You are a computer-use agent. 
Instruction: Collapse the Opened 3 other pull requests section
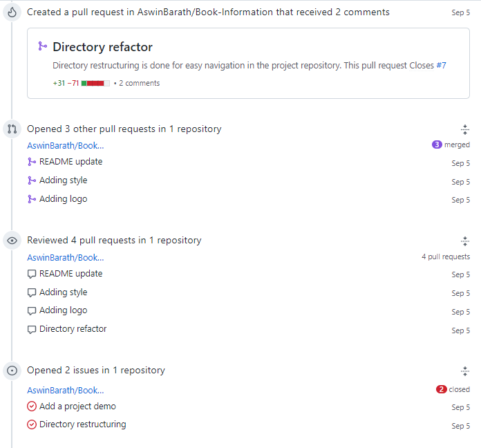point(464,129)
